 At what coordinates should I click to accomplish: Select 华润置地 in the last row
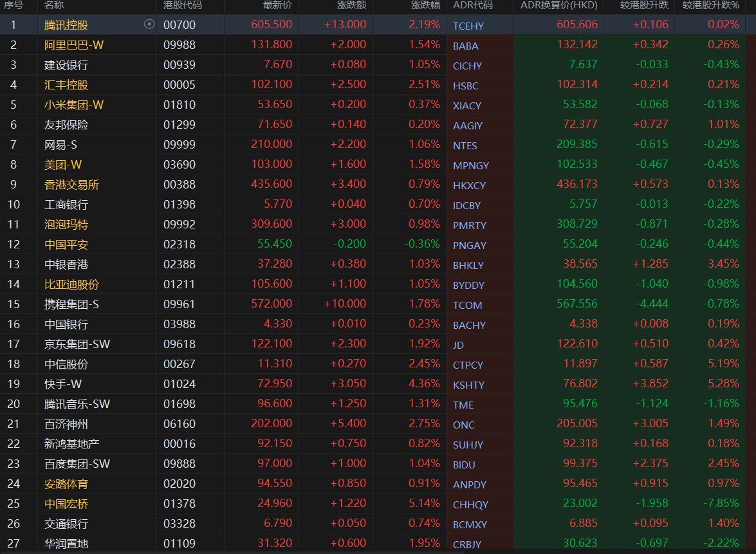(67, 544)
